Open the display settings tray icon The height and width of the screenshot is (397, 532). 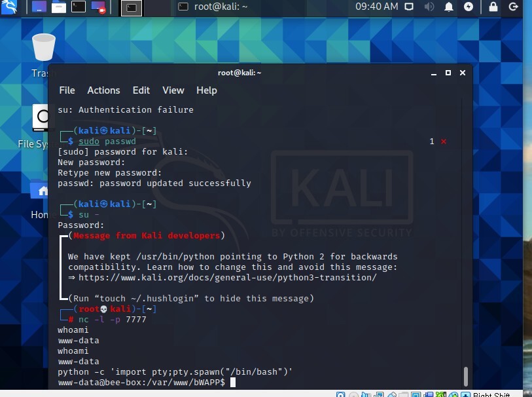[409, 7]
